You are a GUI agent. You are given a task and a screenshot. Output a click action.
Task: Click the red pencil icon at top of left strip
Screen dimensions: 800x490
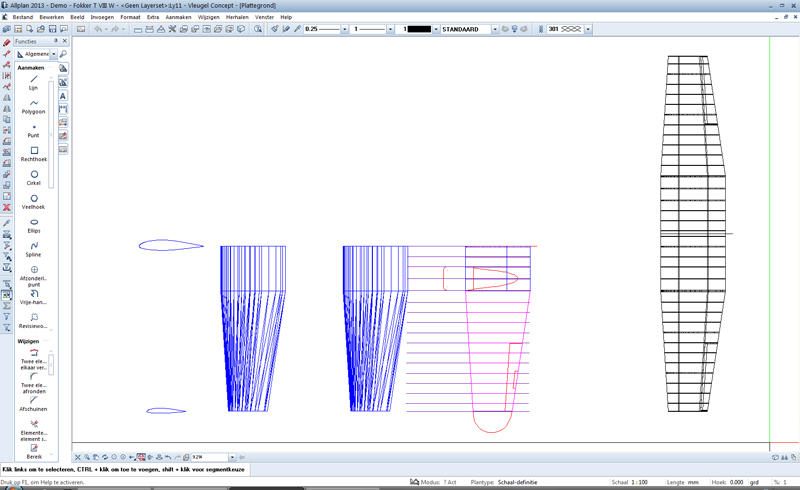coord(7,42)
